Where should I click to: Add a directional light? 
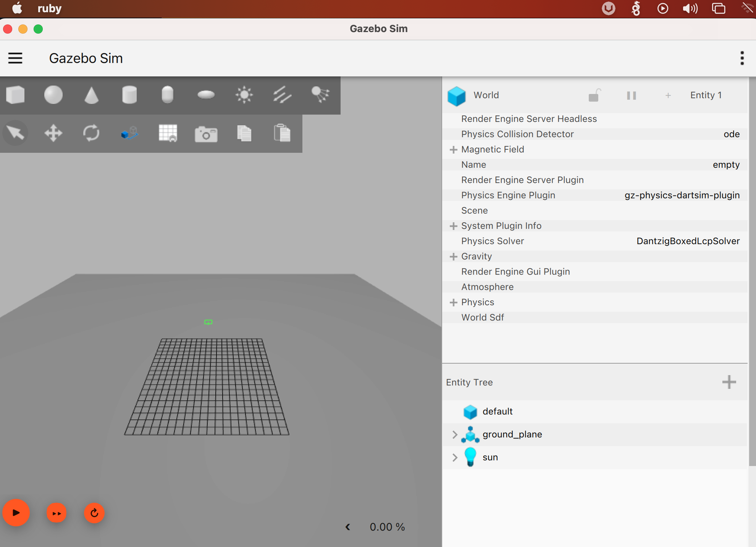pyautogui.click(x=283, y=95)
